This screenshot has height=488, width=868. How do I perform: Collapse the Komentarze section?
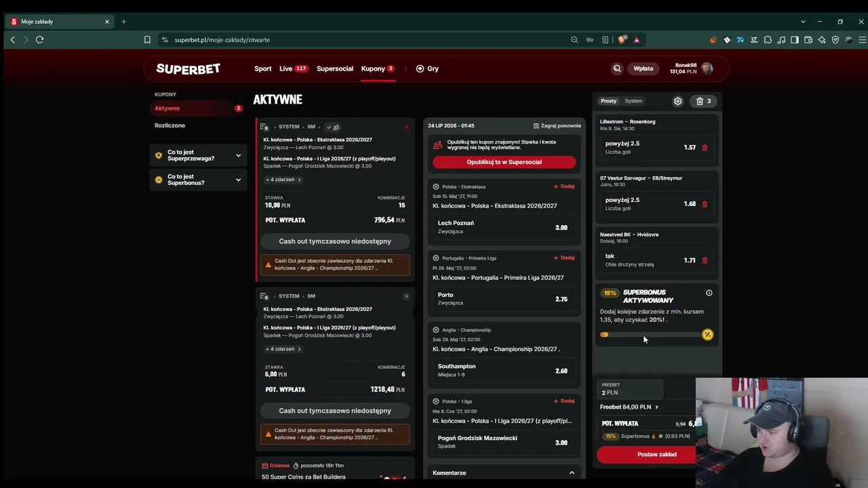click(x=572, y=473)
